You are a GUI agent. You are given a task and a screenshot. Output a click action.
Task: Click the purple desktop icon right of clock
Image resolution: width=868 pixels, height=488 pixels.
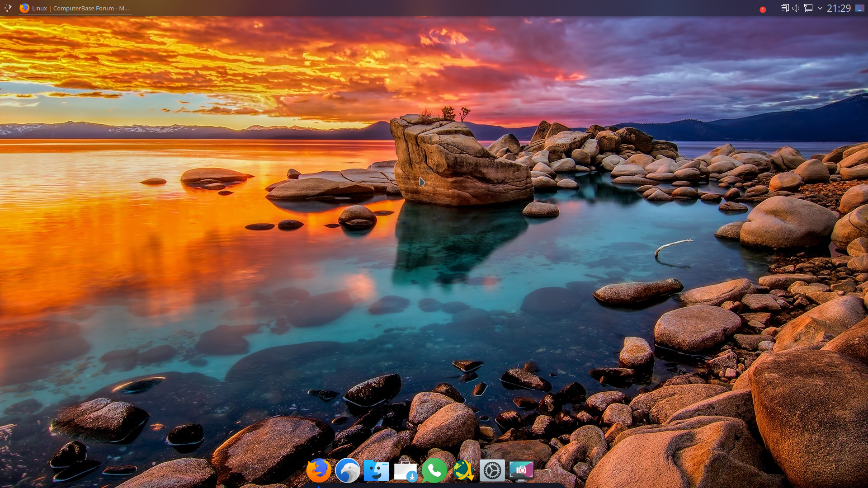tap(860, 8)
